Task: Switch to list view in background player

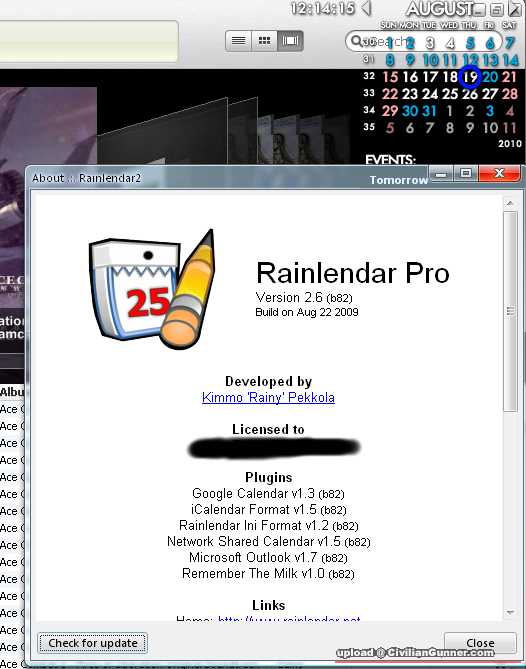Action: [x=238, y=41]
